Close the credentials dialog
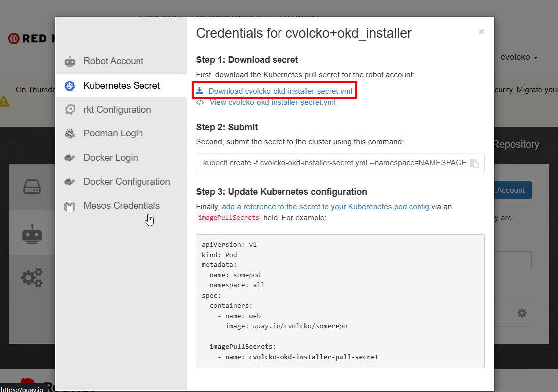 [481, 32]
